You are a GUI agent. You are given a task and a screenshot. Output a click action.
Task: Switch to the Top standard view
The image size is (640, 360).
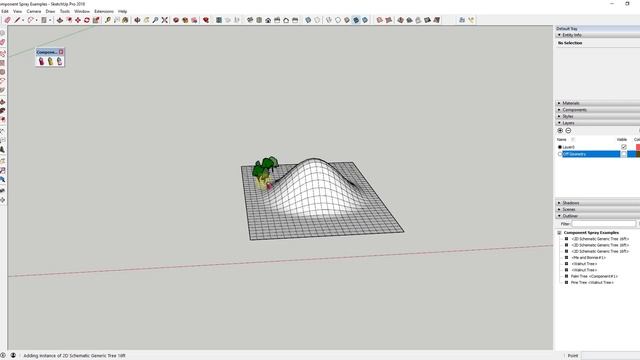click(x=259, y=20)
